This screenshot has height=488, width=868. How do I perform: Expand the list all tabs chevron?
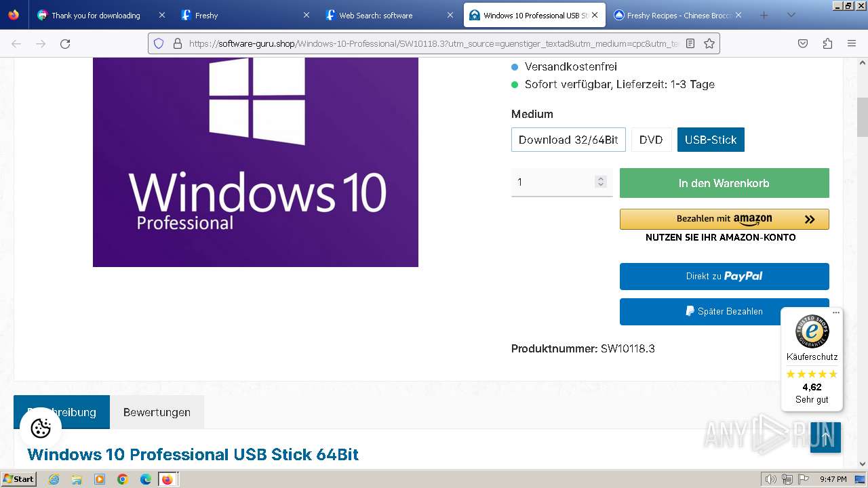[791, 15]
